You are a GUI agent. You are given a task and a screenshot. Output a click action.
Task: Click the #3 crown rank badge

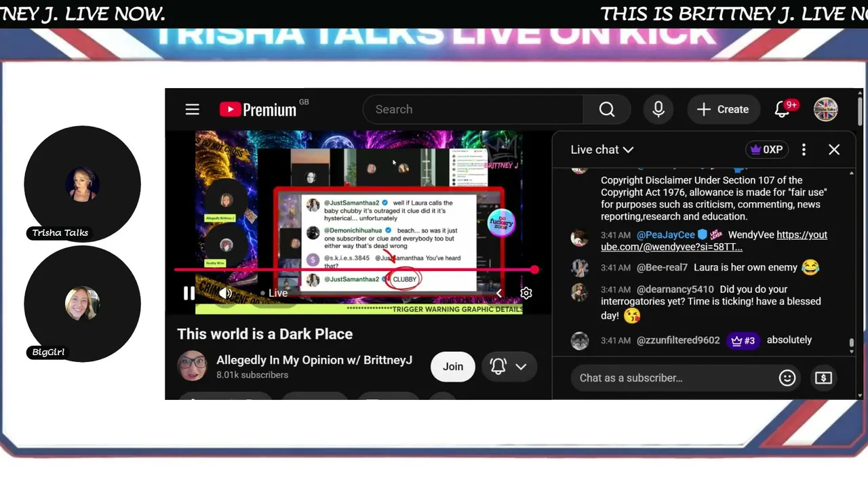pyautogui.click(x=743, y=340)
